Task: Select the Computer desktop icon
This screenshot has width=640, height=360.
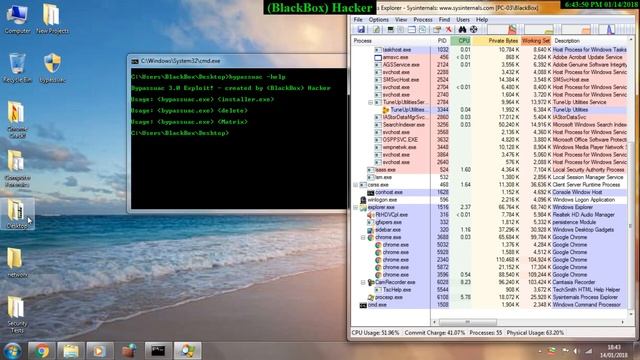Action: click(x=17, y=19)
